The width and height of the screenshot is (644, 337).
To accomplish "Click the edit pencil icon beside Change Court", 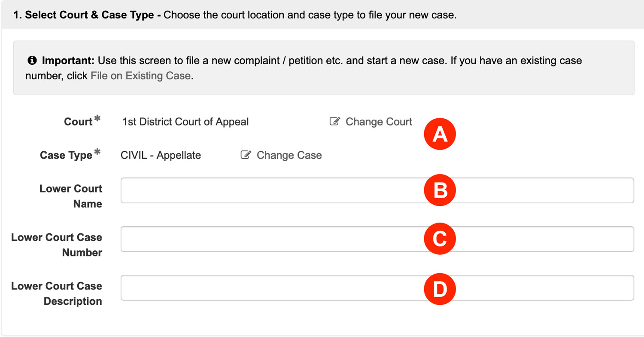I will [x=334, y=121].
